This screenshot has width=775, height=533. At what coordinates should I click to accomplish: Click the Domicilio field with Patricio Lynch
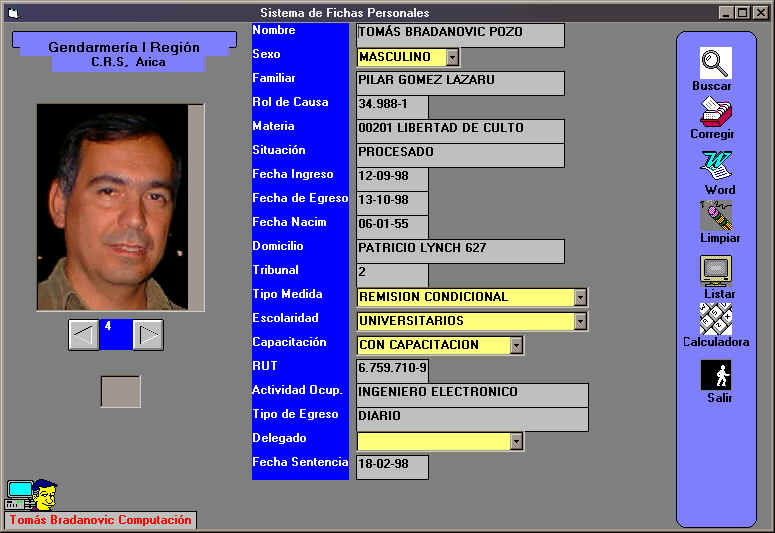pos(460,250)
